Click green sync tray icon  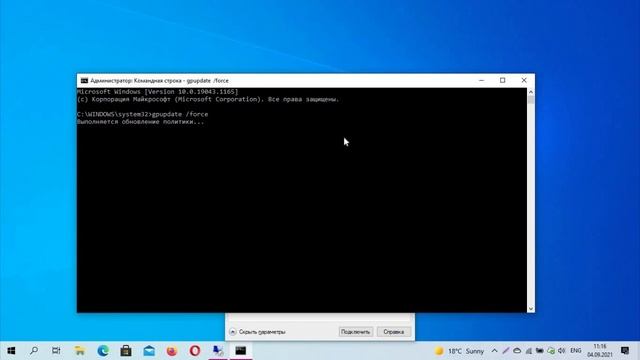551,351
